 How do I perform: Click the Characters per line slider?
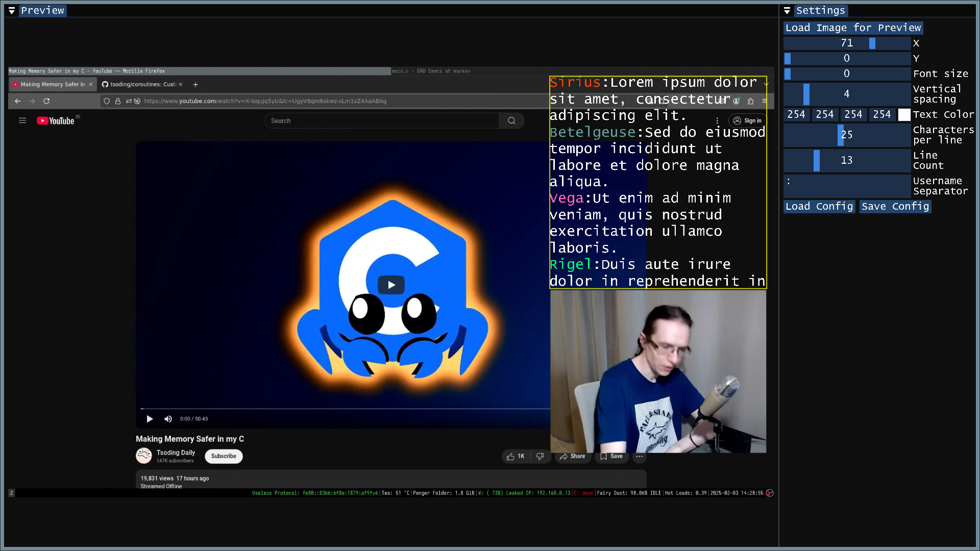tap(847, 135)
